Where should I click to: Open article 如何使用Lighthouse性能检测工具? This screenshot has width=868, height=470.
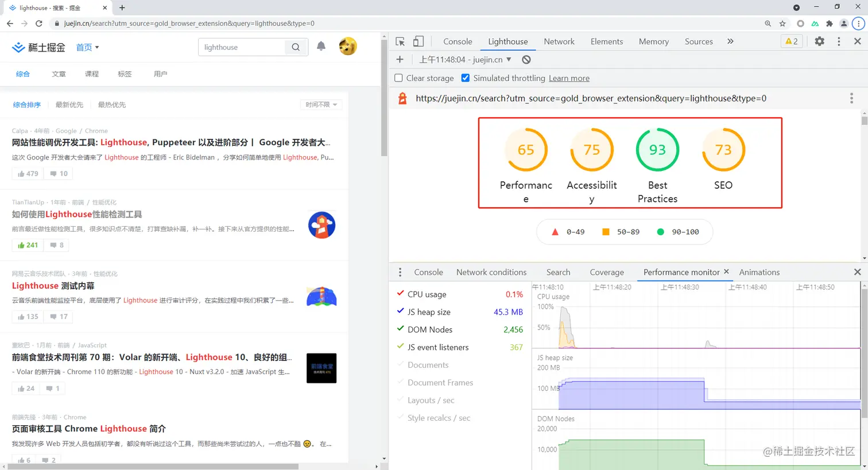[x=77, y=214]
